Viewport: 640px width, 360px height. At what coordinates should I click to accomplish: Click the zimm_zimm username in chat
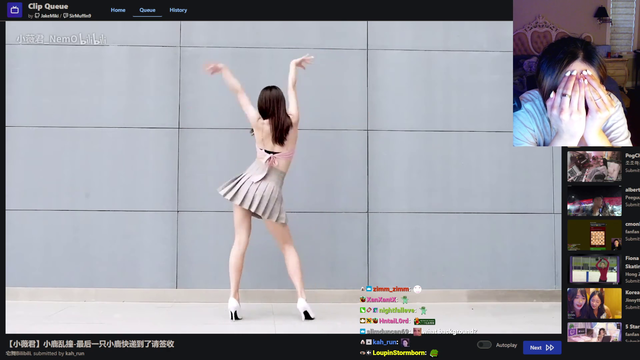pyautogui.click(x=390, y=289)
